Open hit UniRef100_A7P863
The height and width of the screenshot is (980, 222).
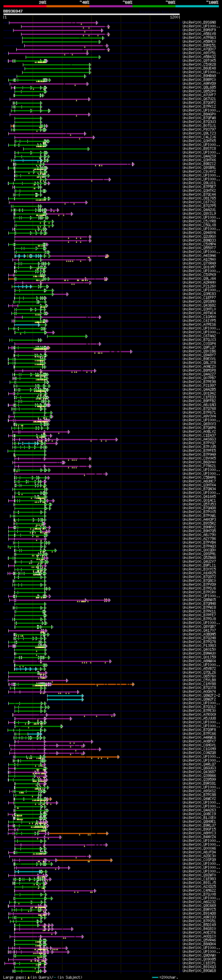tap(199, 38)
